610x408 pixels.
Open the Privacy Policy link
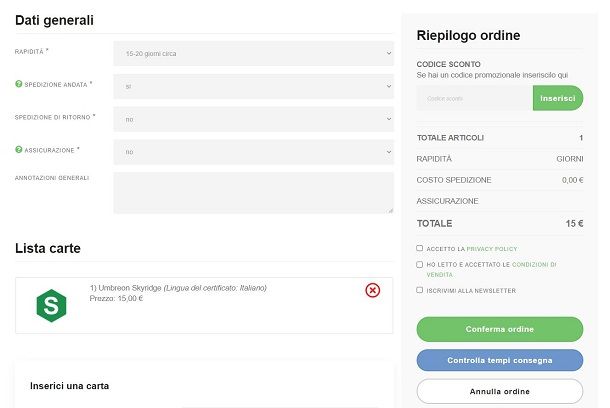point(492,249)
